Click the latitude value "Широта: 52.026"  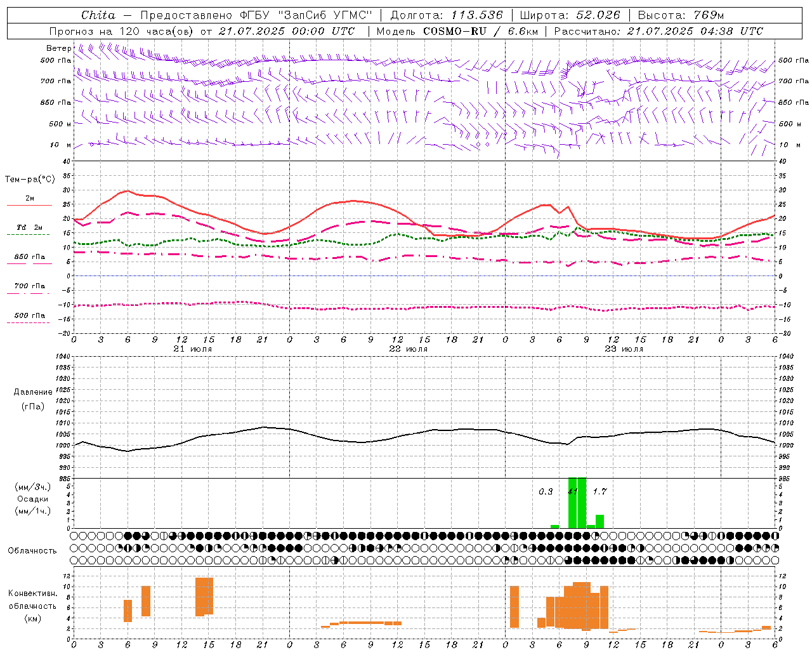click(x=570, y=15)
